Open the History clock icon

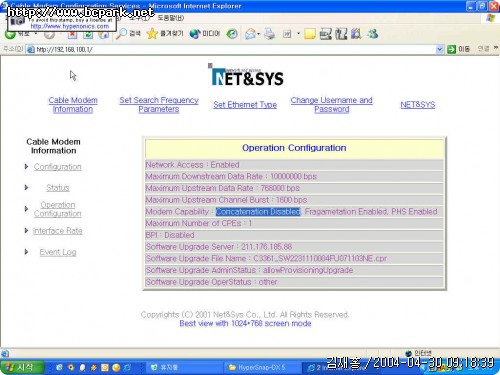coord(232,34)
